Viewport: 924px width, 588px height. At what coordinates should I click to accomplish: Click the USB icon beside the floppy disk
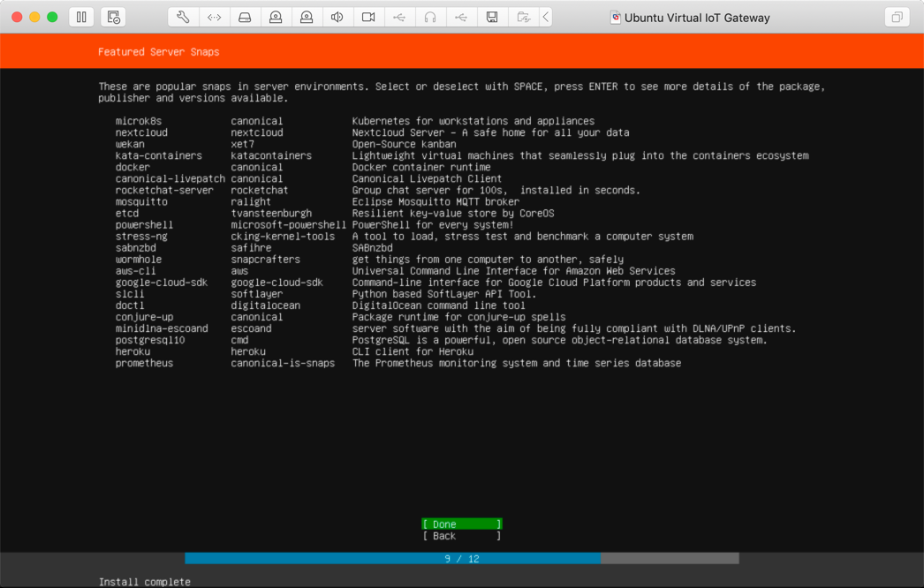click(x=461, y=17)
